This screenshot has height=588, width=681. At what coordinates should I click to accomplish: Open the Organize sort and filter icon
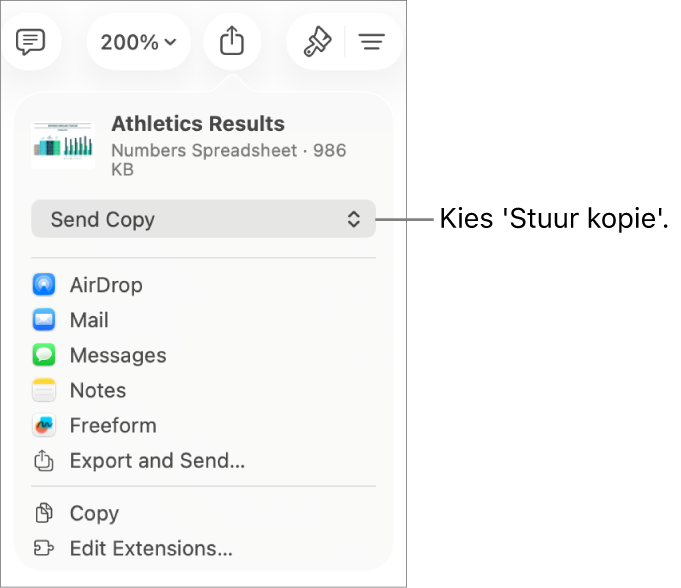(372, 42)
